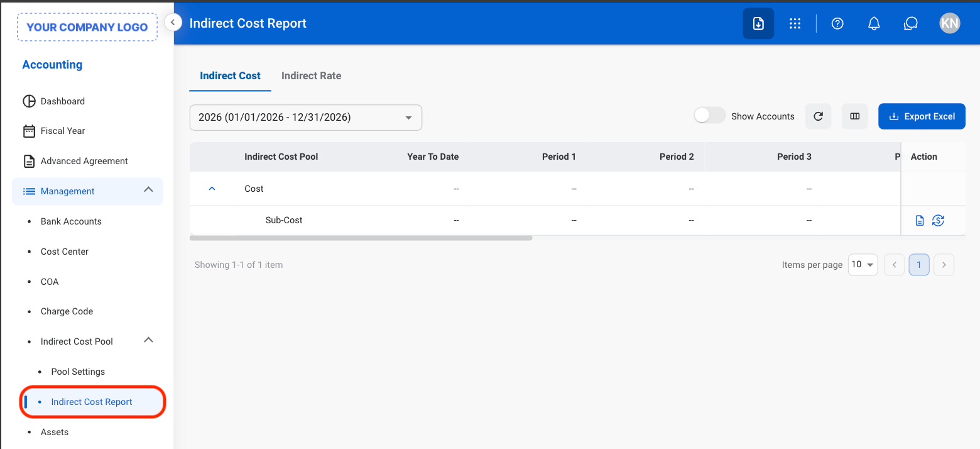980x449 pixels.
Task: Click 'Showing 1-1 of 1 item' text
Action: click(239, 265)
